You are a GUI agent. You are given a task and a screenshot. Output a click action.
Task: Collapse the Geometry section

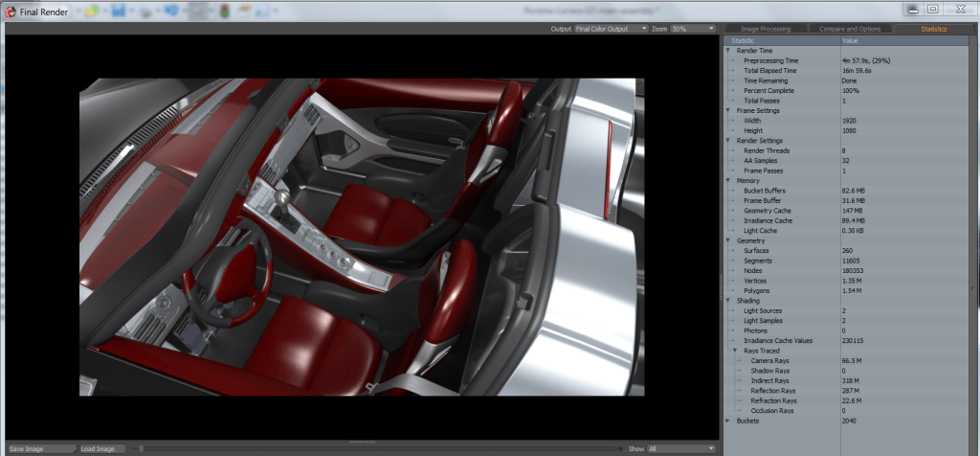pos(728,240)
